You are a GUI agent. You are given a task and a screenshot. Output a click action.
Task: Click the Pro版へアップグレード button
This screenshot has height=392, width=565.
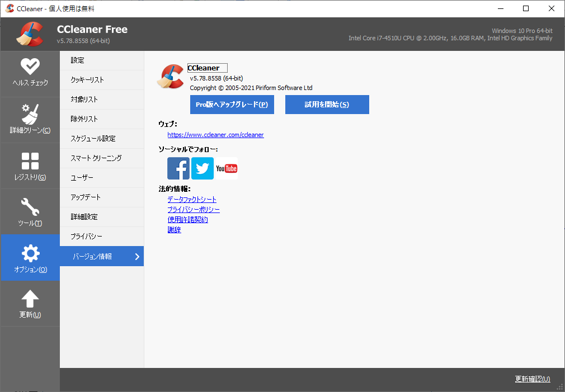point(232,105)
